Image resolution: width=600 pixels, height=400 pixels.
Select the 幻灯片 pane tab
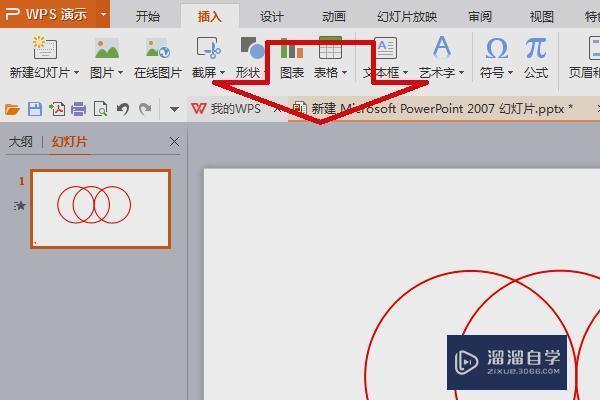[70, 142]
